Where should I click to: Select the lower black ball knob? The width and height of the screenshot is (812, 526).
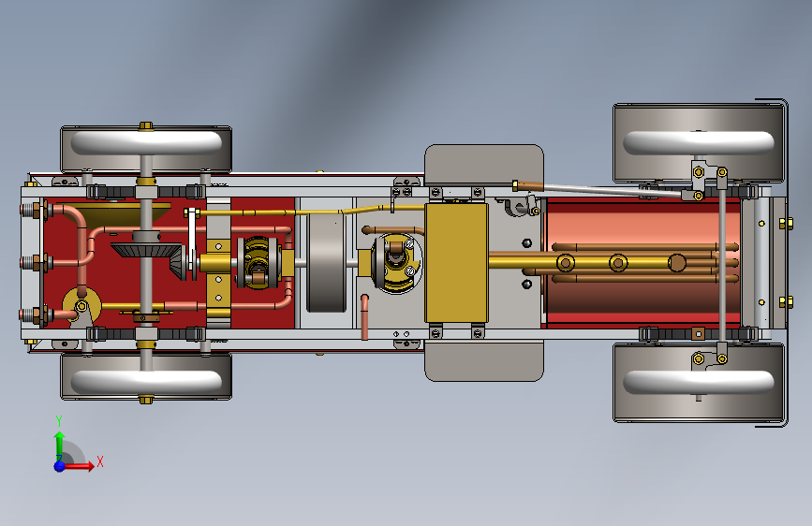click(526, 284)
